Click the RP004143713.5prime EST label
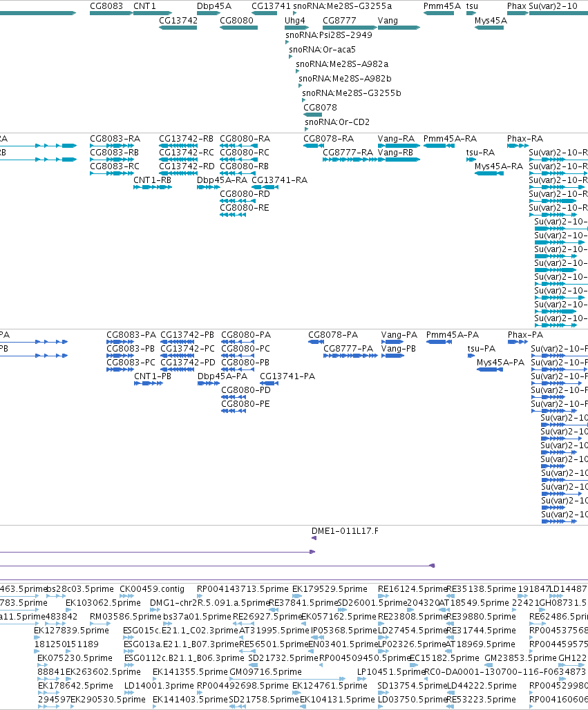 click(x=243, y=589)
